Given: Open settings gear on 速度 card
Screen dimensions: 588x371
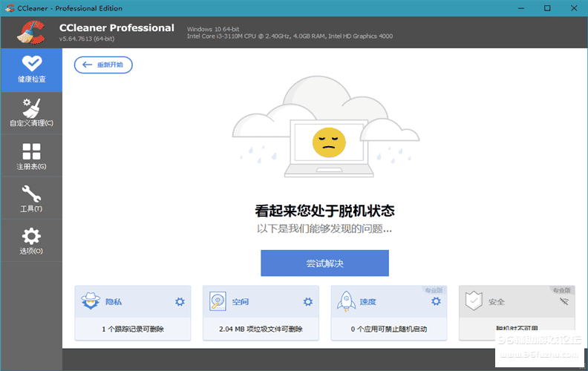Looking at the screenshot, I should pos(436,301).
